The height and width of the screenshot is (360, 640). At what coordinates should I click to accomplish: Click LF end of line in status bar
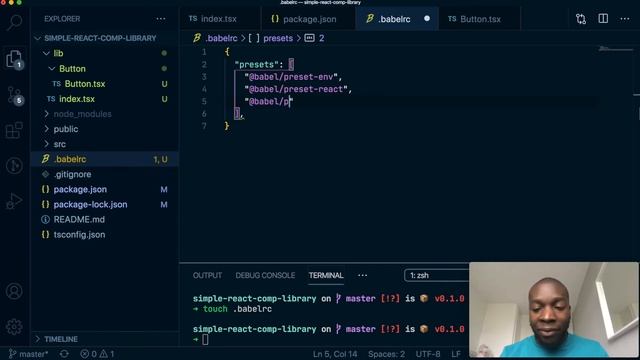456,354
